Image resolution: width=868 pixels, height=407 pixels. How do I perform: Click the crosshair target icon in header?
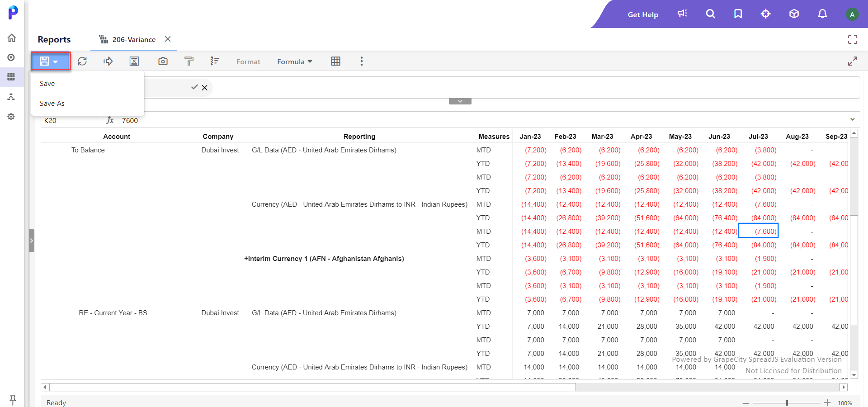(765, 14)
